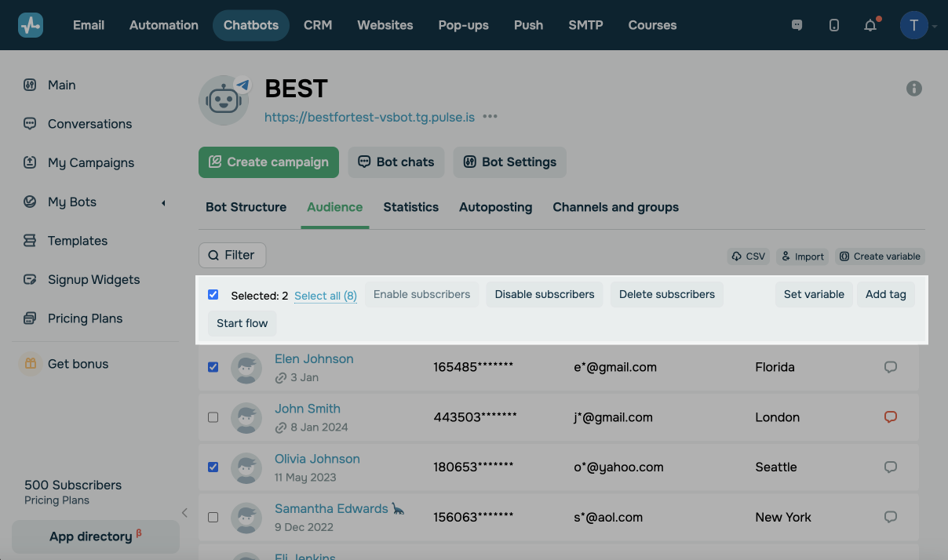This screenshot has width=948, height=560.
Task: Collapse the left sidebar with chevron
Action: click(x=184, y=513)
